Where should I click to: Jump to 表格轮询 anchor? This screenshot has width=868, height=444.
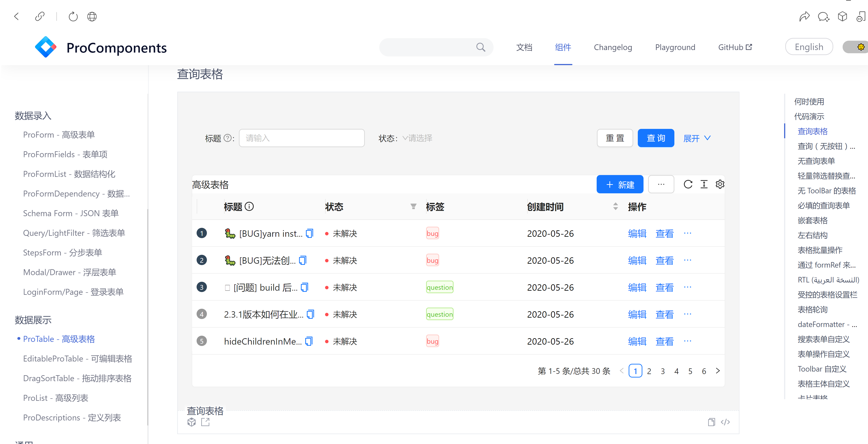(x=812, y=309)
